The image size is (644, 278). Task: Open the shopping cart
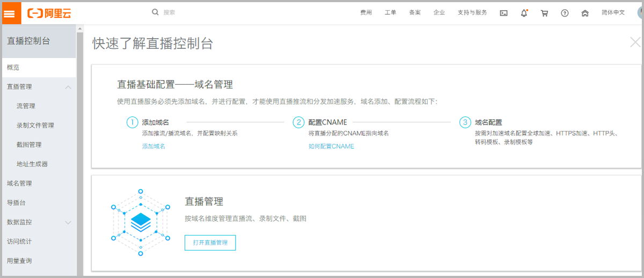(544, 13)
